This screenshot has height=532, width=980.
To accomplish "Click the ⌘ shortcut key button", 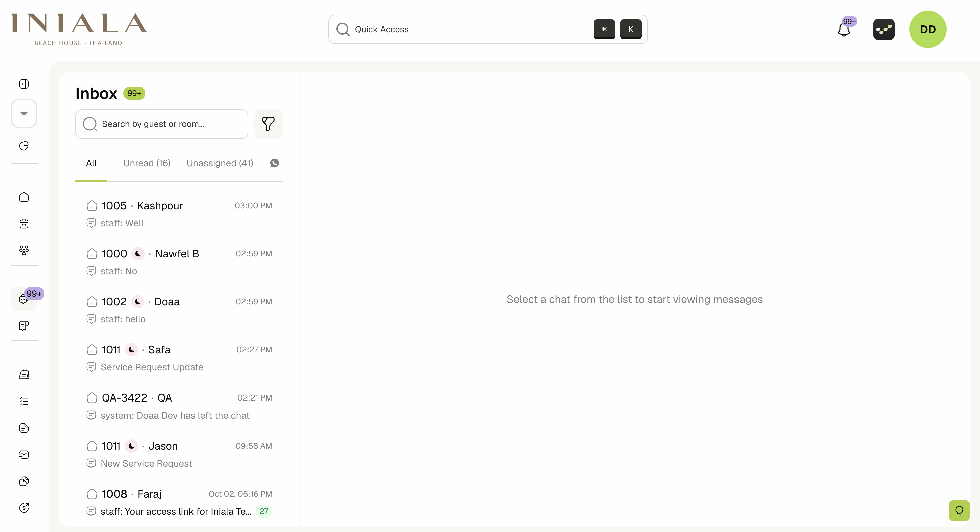I will [x=604, y=29].
